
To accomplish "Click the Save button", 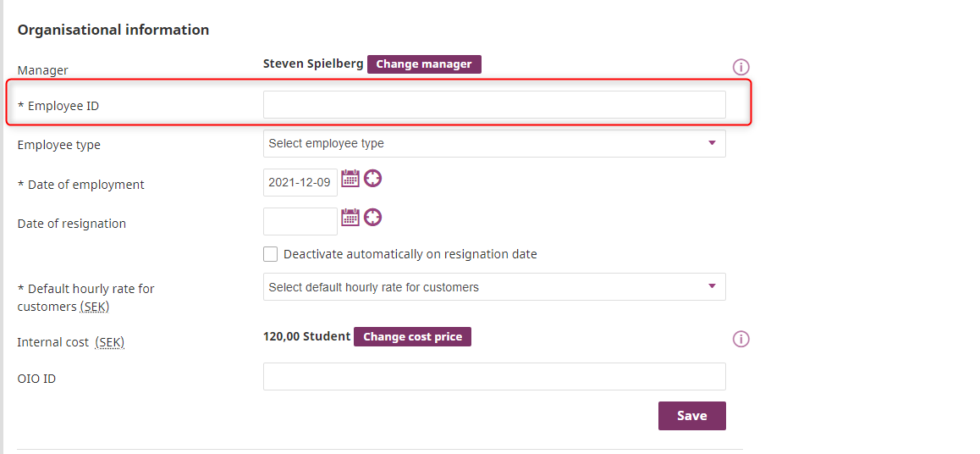I will [691, 416].
